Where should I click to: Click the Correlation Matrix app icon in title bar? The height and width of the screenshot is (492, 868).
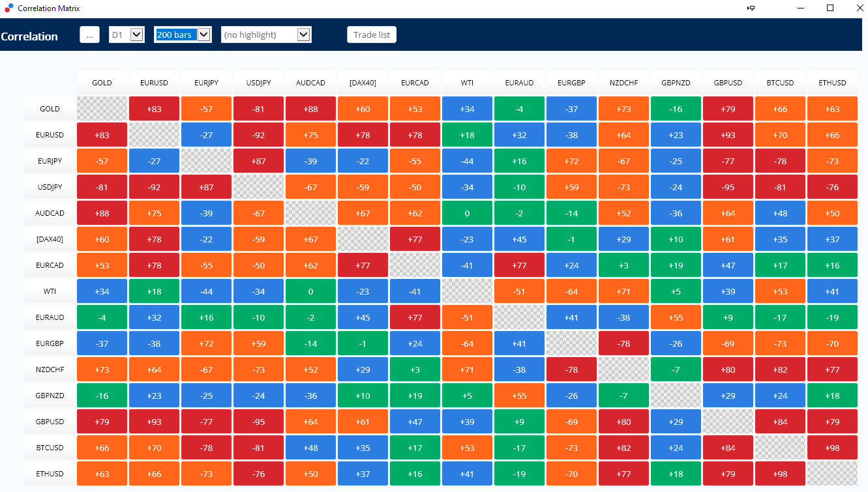point(8,8)
